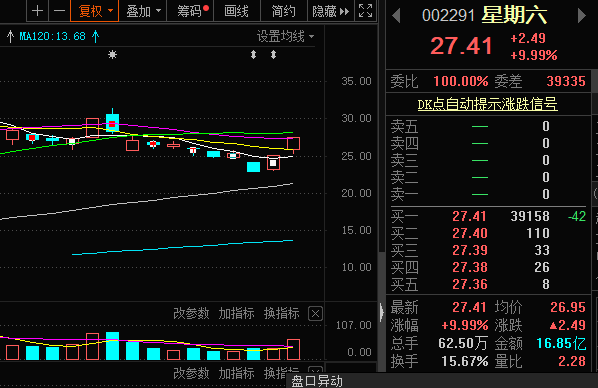The height and width of the screenshot is (388, 598).
Task: Zoom in chart with plus icon
Action: click(37, 11)
